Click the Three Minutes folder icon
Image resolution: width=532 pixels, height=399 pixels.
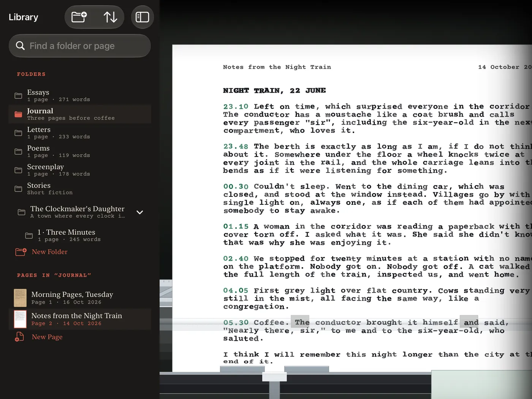pos(29,236)
